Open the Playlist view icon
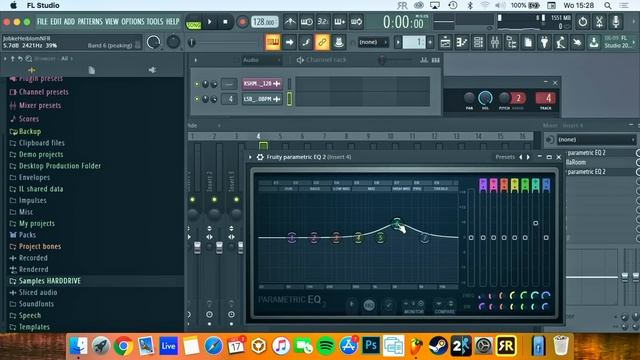This screenshot has width=640, height=360. pos(445,42)
